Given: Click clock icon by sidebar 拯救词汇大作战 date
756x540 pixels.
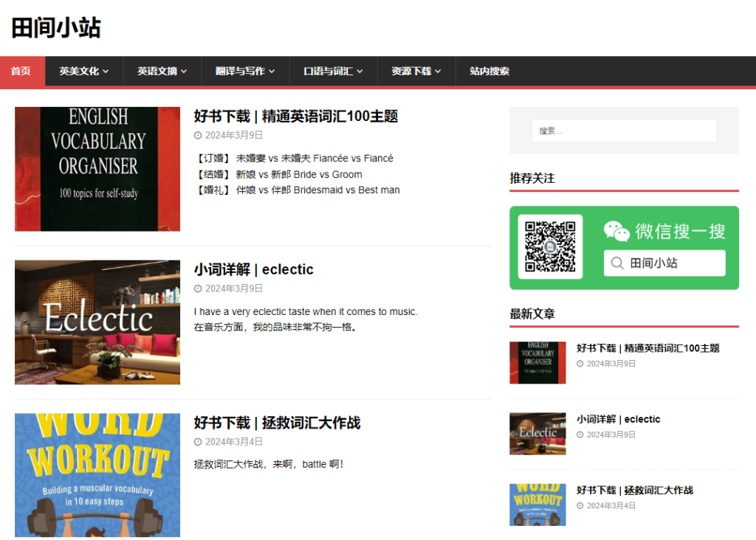Looking at the screenshot, I should 580,506.
